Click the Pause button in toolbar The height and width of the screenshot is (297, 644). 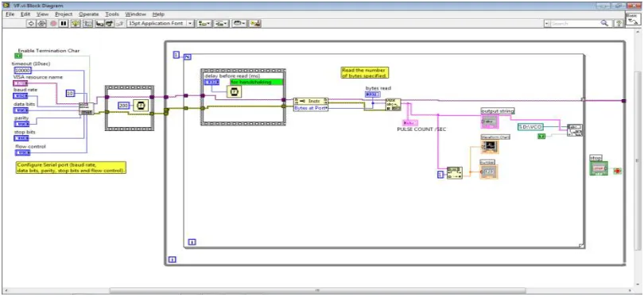pyautogui.click(x=64, y=23)
